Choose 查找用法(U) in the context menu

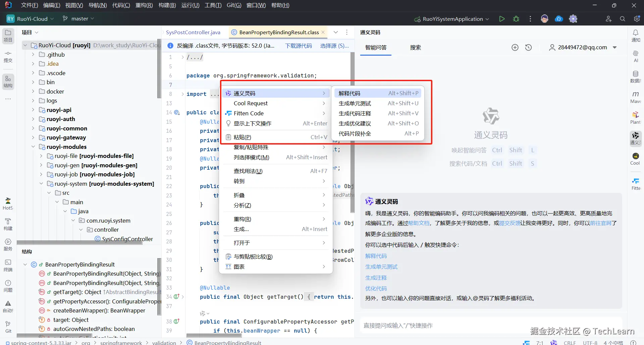point(276,171)
